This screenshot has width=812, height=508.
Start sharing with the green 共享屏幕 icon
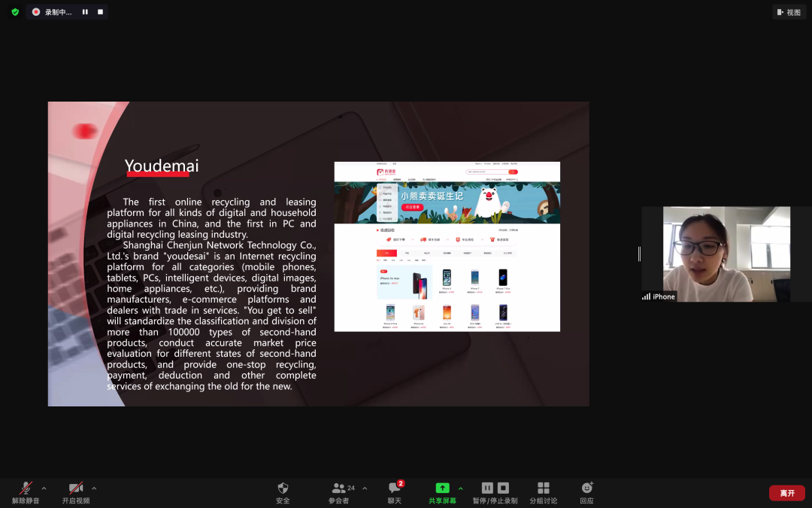tap(442, 488)
